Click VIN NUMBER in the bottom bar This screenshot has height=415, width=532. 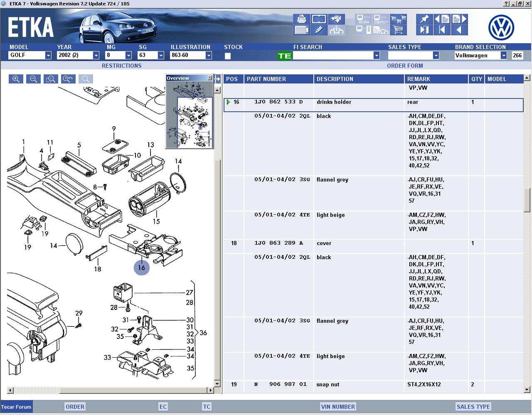click(338, 407)
